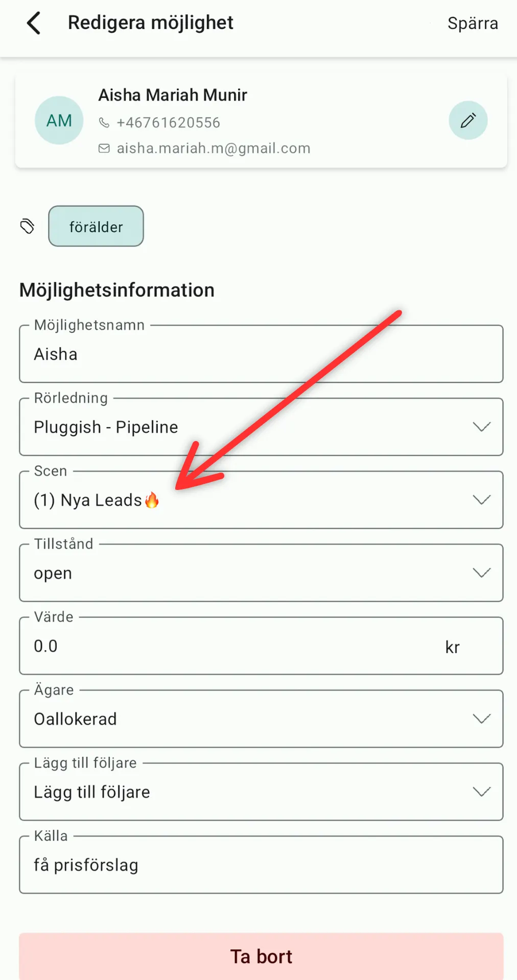Tap the pencil edit contact icon

click(x=468, y=120)
